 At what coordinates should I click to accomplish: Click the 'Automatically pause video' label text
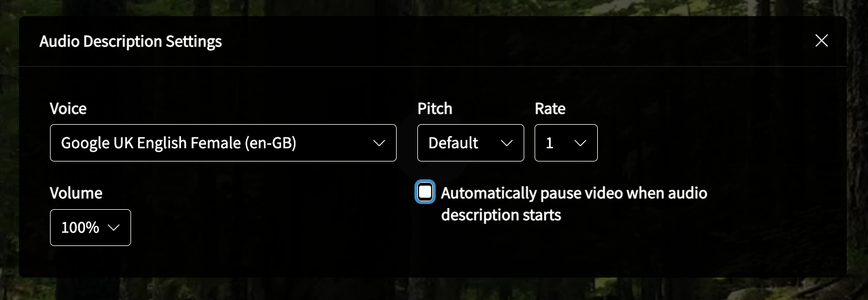tap(574, 204)
